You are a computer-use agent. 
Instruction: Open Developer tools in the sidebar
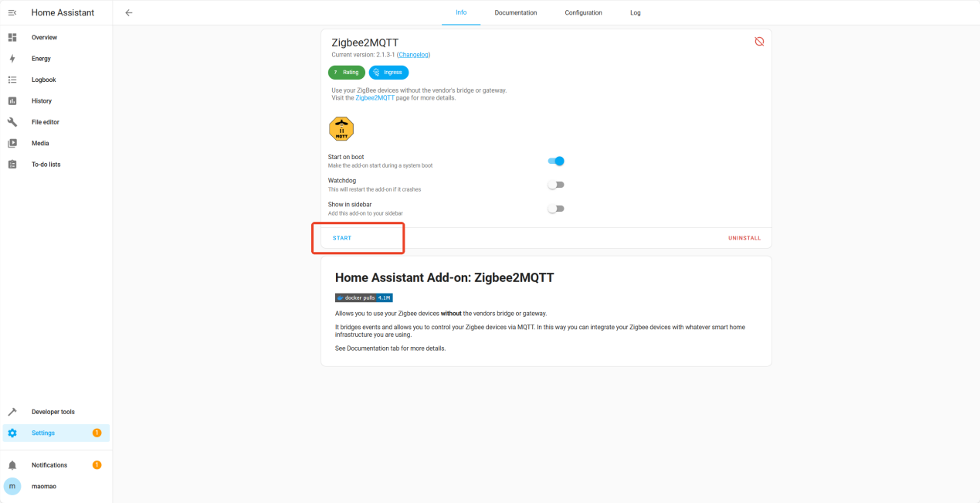coord(56,412)
